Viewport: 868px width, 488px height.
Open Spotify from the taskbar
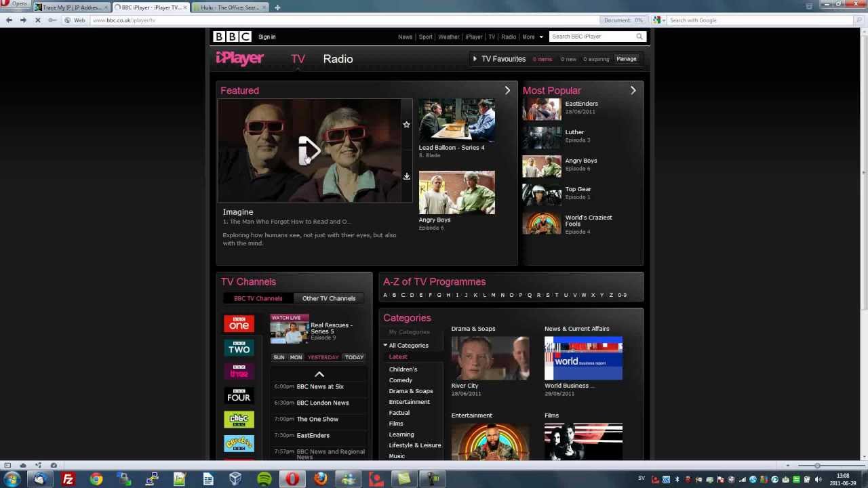[x=264, y=479]
